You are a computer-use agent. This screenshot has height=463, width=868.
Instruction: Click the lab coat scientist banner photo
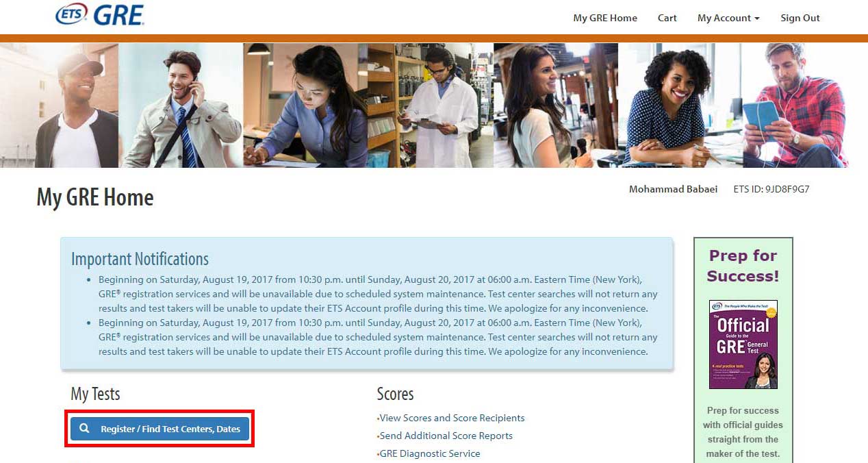430,105
